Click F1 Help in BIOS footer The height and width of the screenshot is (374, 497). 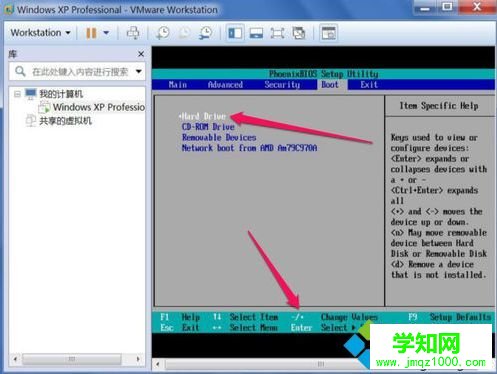pos(180,317)
